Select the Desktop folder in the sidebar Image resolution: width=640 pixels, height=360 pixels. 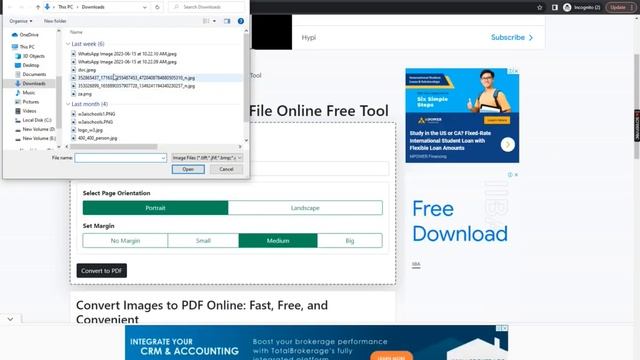[x=27, y=65]
